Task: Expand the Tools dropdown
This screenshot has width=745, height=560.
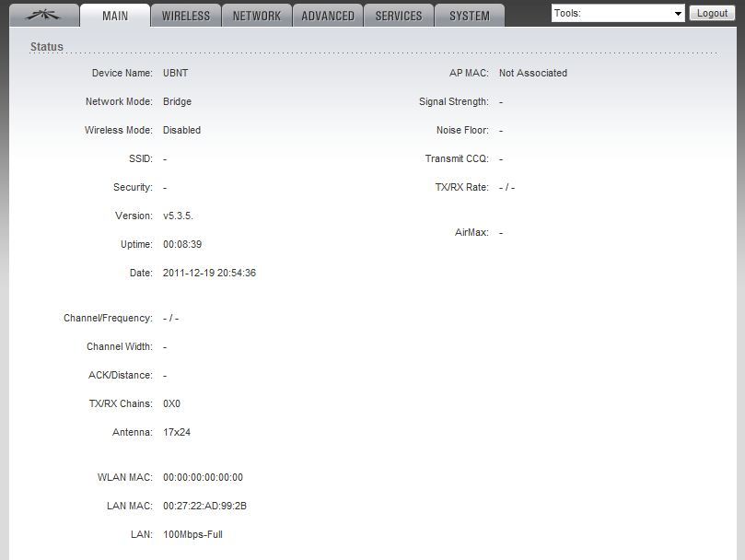Action: (618, 13)
